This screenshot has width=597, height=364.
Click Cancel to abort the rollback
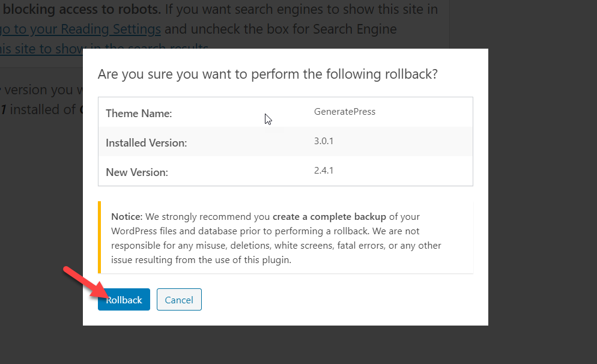pos(179,300)
